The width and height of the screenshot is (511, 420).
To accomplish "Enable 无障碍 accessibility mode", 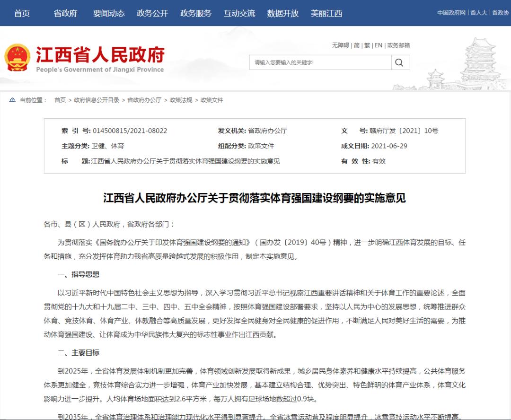I will pos(340,45).
